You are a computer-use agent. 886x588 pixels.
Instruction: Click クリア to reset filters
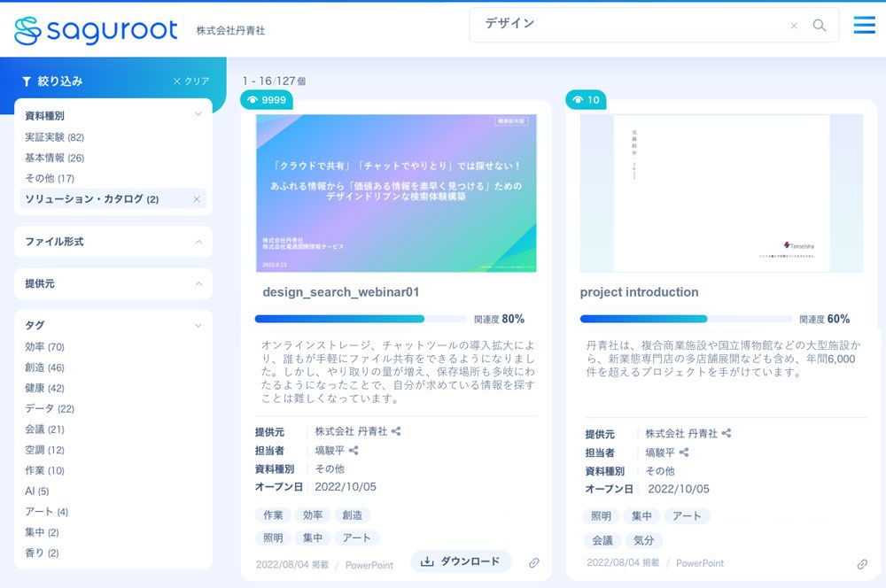coord(191,81)
